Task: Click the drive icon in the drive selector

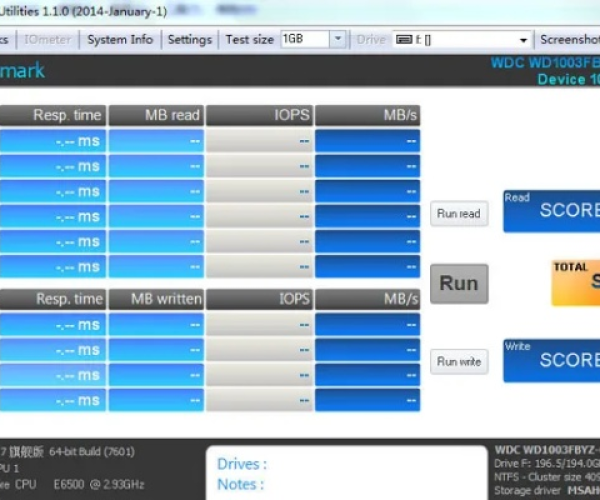Action: click(403, 39)
